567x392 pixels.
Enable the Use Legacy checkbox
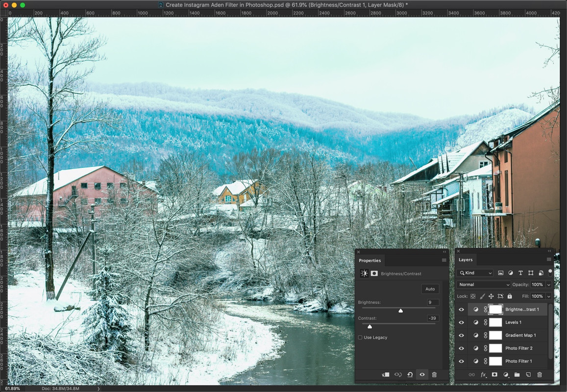point(360,338)
